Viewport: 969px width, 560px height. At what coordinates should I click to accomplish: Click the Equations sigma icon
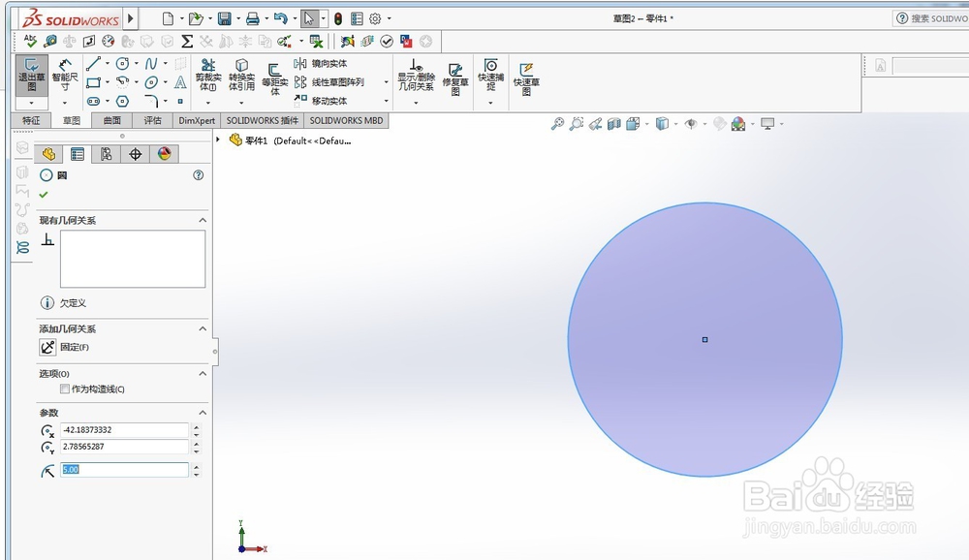pyautogui.click(x=187, y=42)
